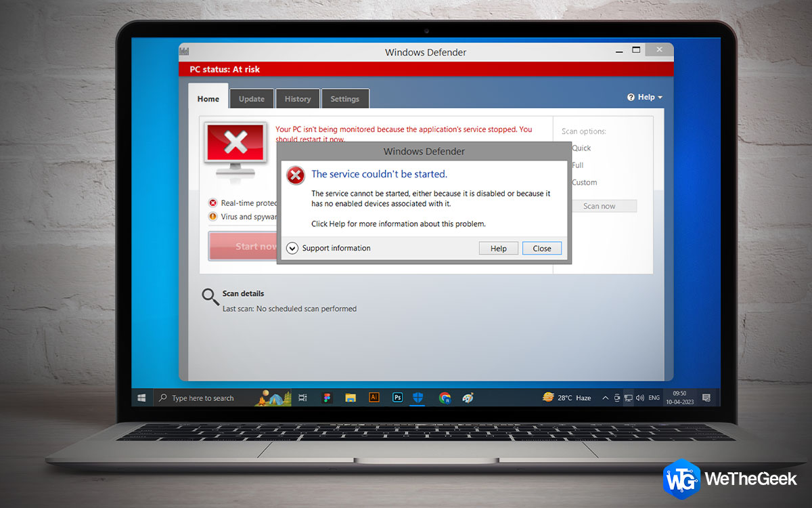This screenshot has height=508, width=812.
Task: Click the Type here to search box
Action: [x=204, y=398]
